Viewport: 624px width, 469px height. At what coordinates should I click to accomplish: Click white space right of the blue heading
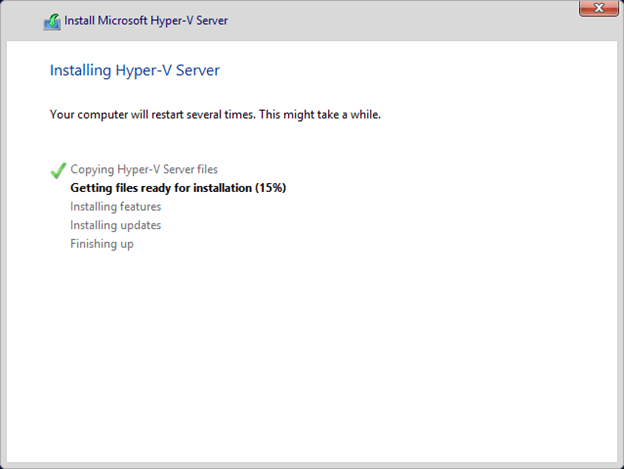pos(400,71)
